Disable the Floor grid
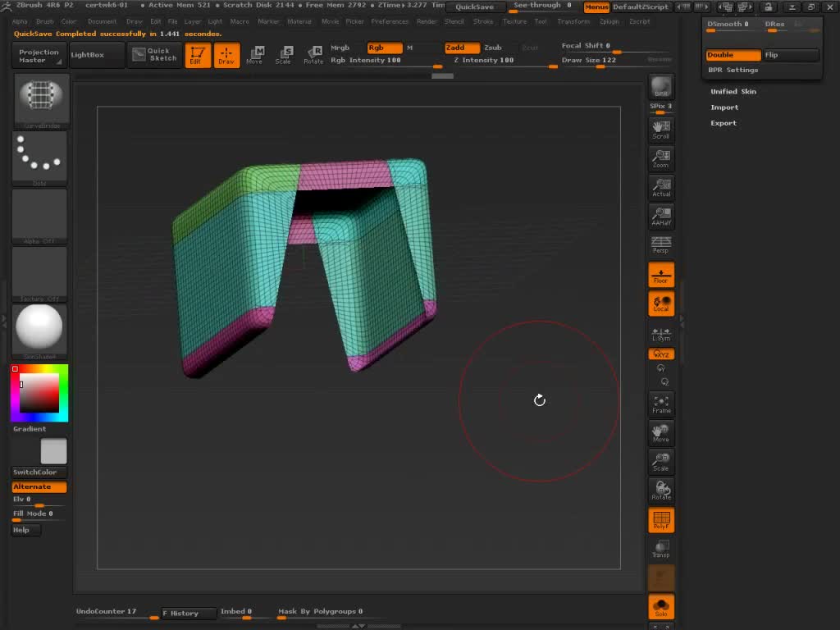The width and height of the screenshot is (840, 630). [x=661, y=274]
